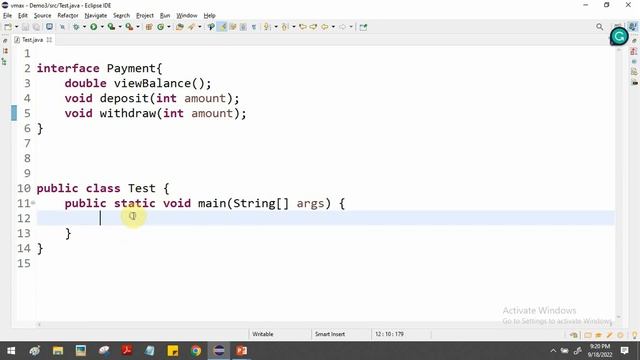This screenshot has height=360, width=640.
Task: Toggle Show Whitespace Characters icon
Action: [254, 27]
